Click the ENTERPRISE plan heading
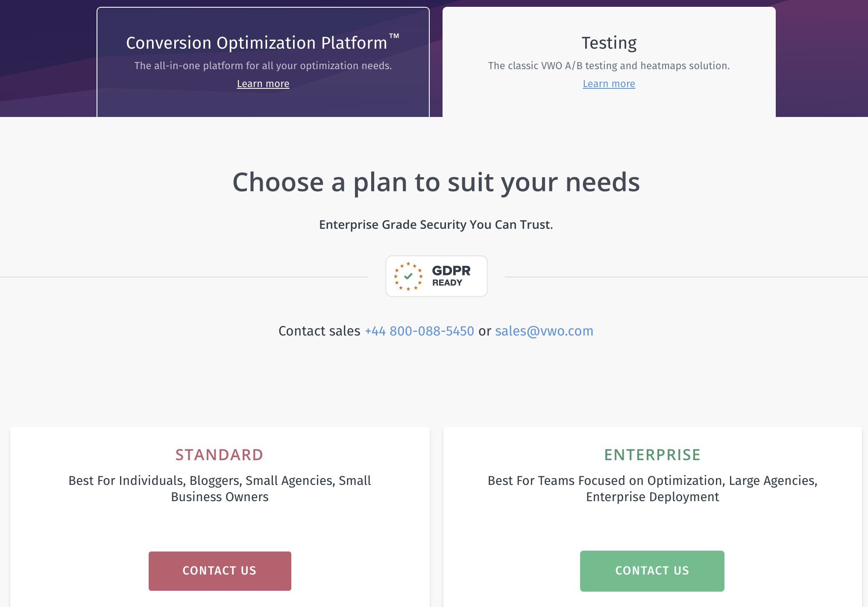Image resolution: width=868 pixels, height=607 pixels. pos(652,455)
